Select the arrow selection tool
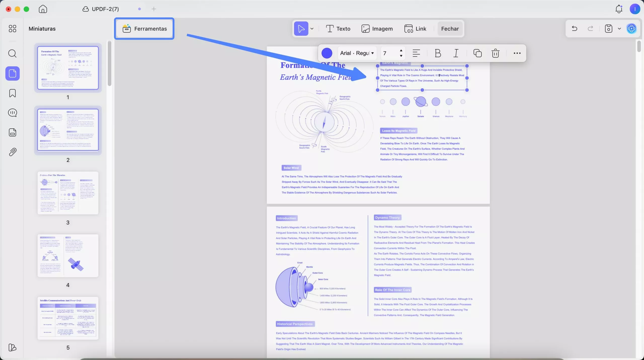The height and width of the screenshot is (360, 644). click(301, 29)
